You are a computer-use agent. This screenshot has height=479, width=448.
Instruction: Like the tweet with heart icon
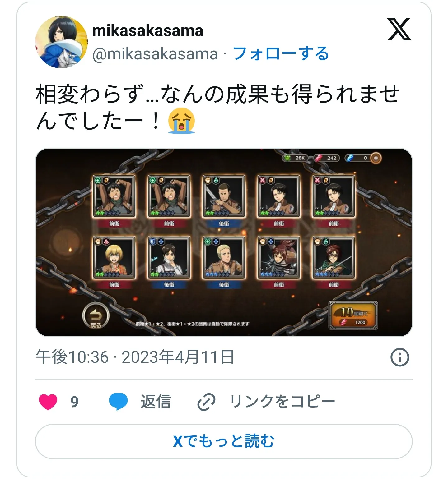point(48,402)
